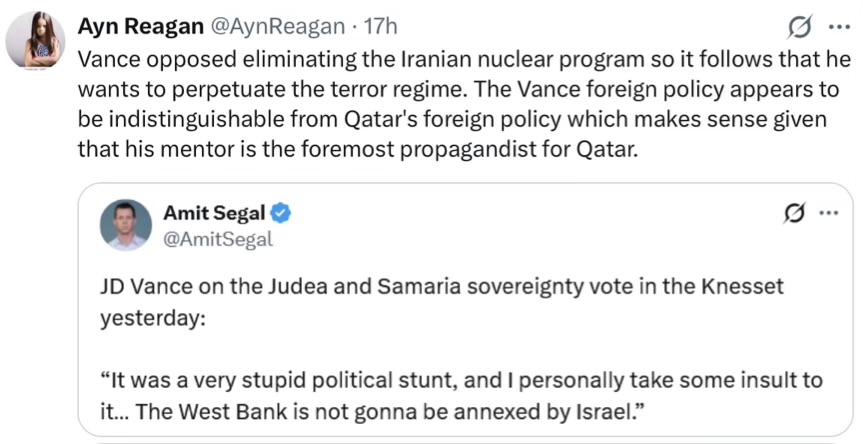
Task: Click the "very stupid political stunt" quote text
Action: (330, 380)
